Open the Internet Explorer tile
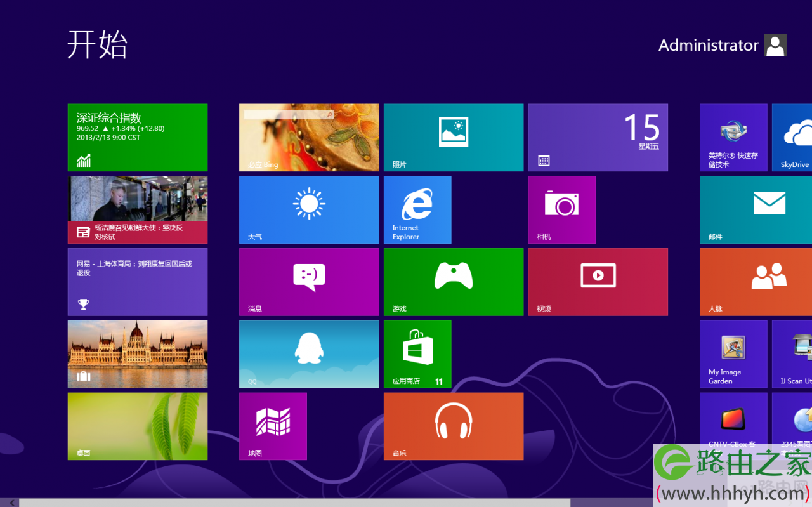This screenshot has width=812, height=507. click(x=417, y=209)
